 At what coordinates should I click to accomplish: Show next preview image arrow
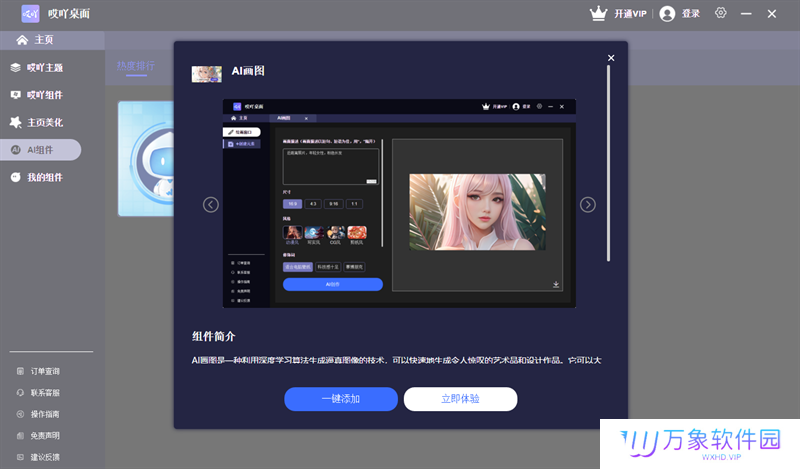pyautogui.click(x=588, y=205)
